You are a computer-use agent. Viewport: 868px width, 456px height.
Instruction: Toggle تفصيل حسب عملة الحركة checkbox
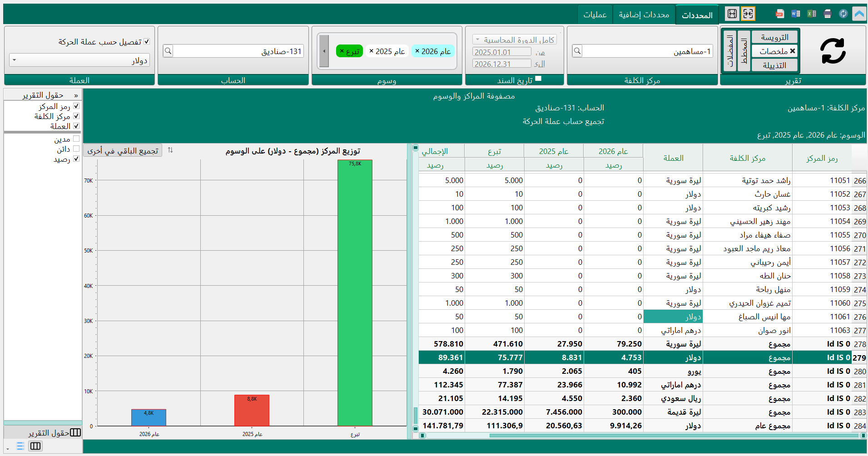(x=147, y=42)
